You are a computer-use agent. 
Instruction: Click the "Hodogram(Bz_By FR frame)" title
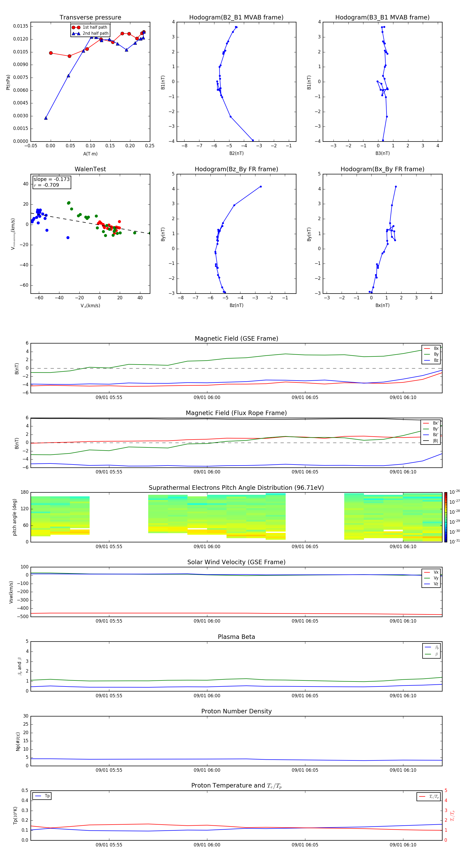(x=236, y=169)
